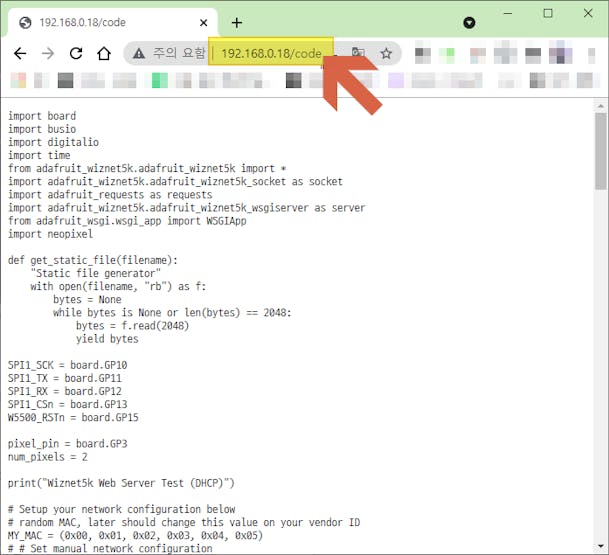The height and width of the screenshot is (555, 609).
Task: Click 'from adafruit_wsgi.wsgi_app import WSGIApp' line
Action: [x=127, y=221]
